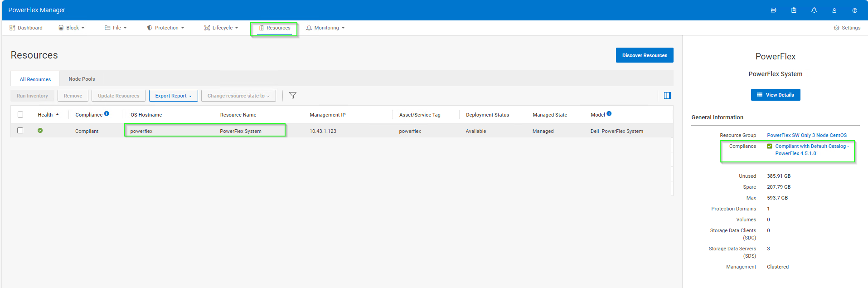
Task: Open PowerFlex SW Only 3 Node CentOS link
Action: (806, 135)
